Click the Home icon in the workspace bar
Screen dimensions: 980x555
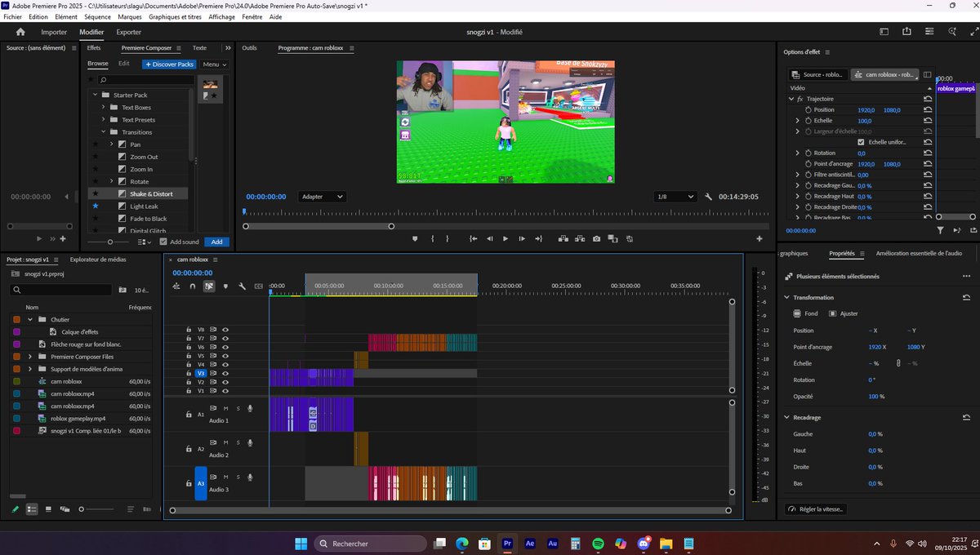click(20, 32)
